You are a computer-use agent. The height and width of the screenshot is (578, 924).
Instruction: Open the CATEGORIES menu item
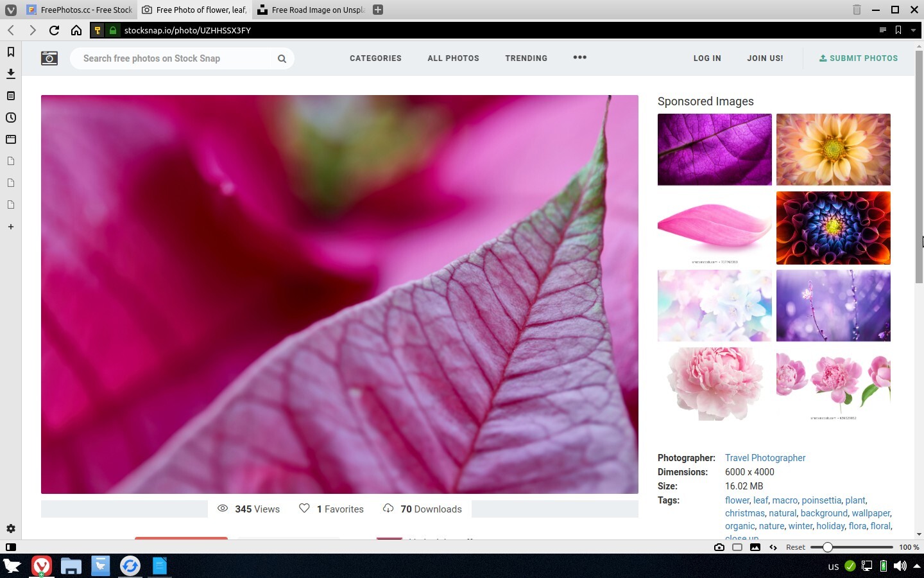(375, 58)
